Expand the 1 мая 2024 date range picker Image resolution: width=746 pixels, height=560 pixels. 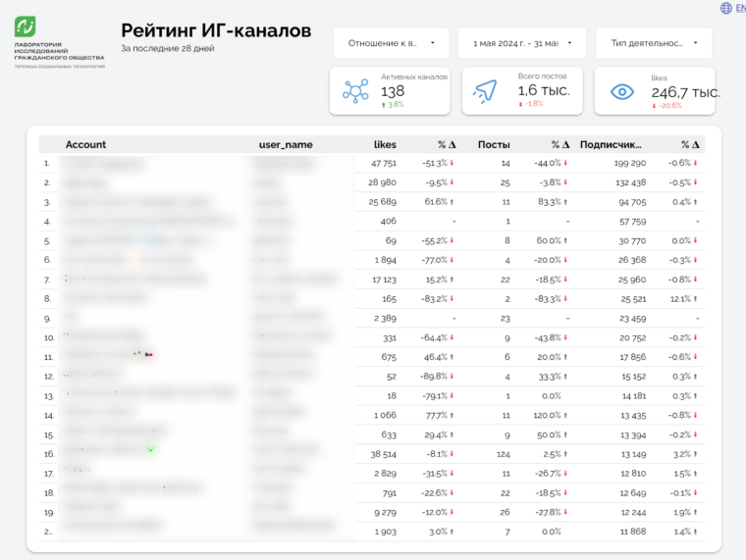[521, 43]
